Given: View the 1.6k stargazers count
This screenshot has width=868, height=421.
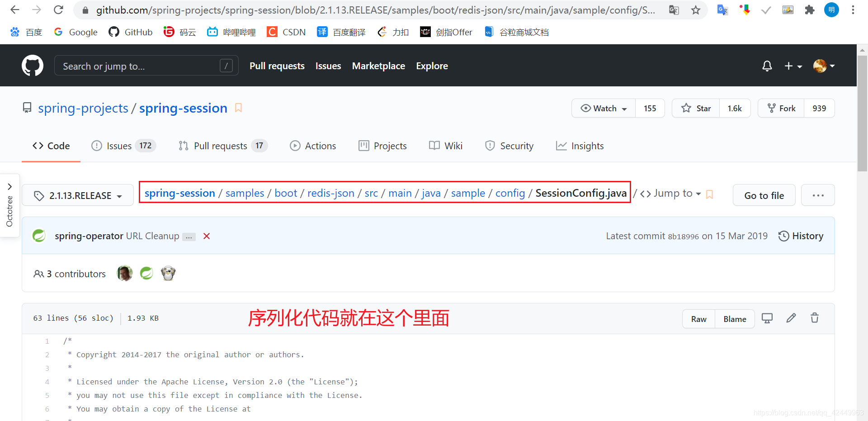Looking at the screenshot, I should [735, 108].
